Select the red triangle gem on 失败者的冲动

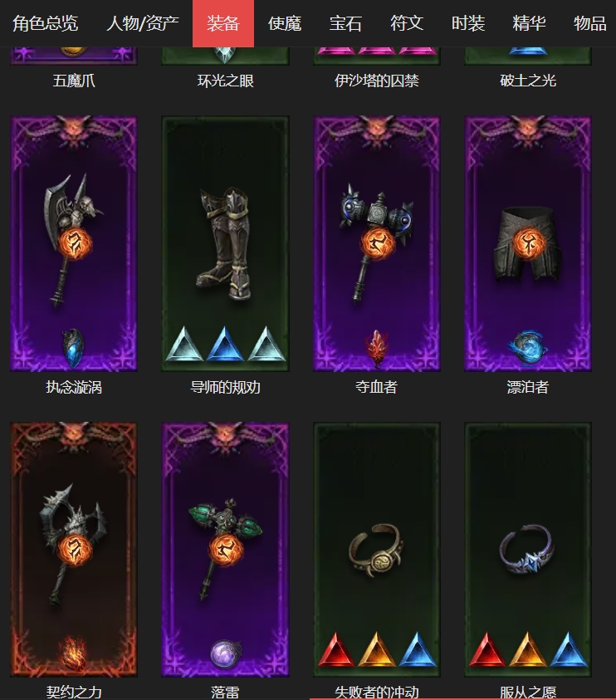[x=335, y=649]
